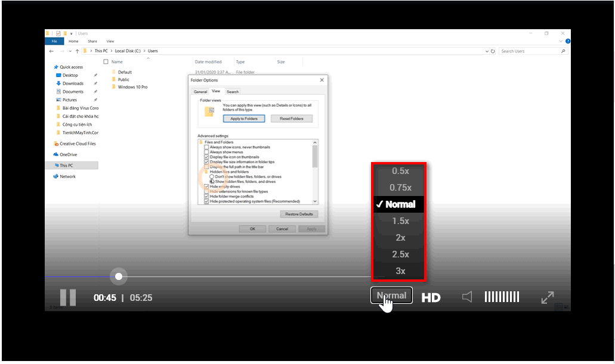Select the Default folder
This screenshot has height=364, width=615.
click(125, 72)
